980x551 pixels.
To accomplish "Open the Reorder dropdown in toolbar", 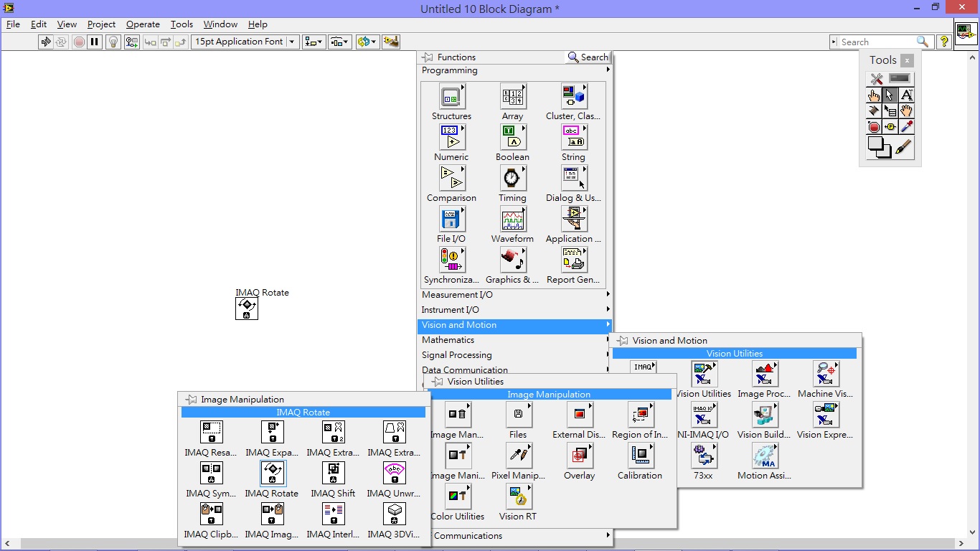I will click(367, 42).
